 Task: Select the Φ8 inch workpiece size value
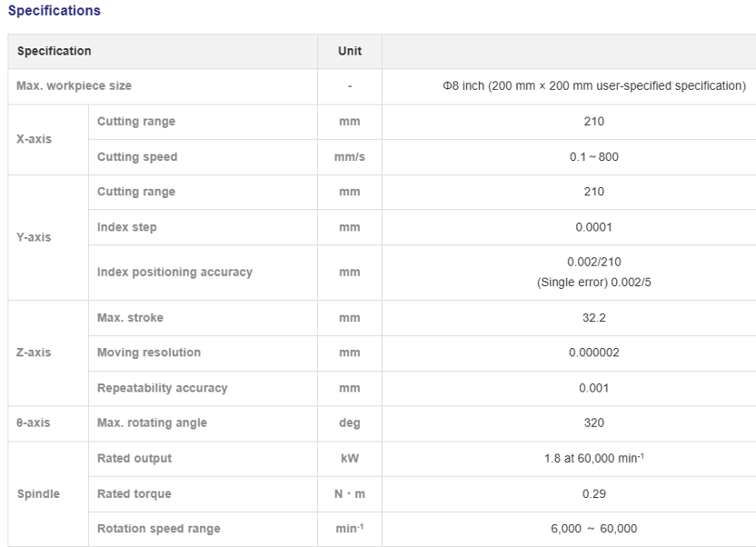pos(591,86)
